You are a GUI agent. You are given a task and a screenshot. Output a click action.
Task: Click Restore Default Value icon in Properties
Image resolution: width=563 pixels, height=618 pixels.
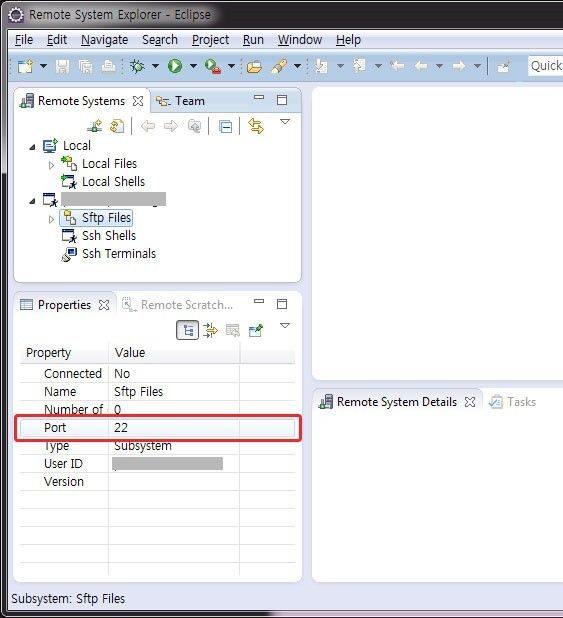click(x=233, y=330)
